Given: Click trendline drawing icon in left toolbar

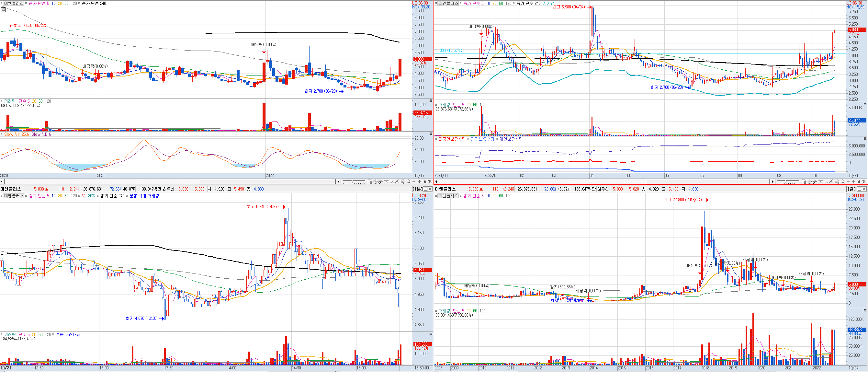Looking at the screenshot, I should (x=397, y=182).
